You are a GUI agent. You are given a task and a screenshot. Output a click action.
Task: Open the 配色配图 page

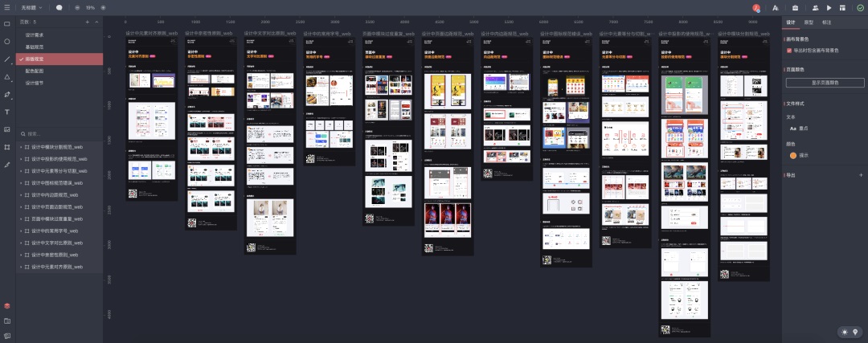coord(59,71)
